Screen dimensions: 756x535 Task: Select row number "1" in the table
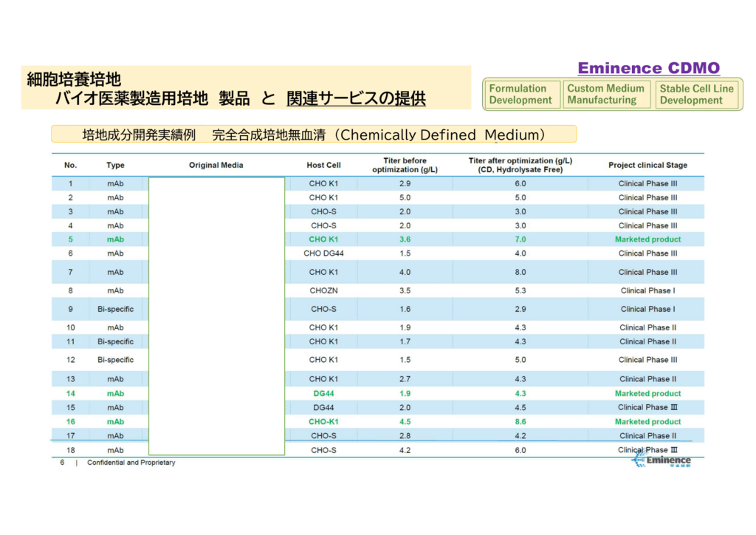70,183
